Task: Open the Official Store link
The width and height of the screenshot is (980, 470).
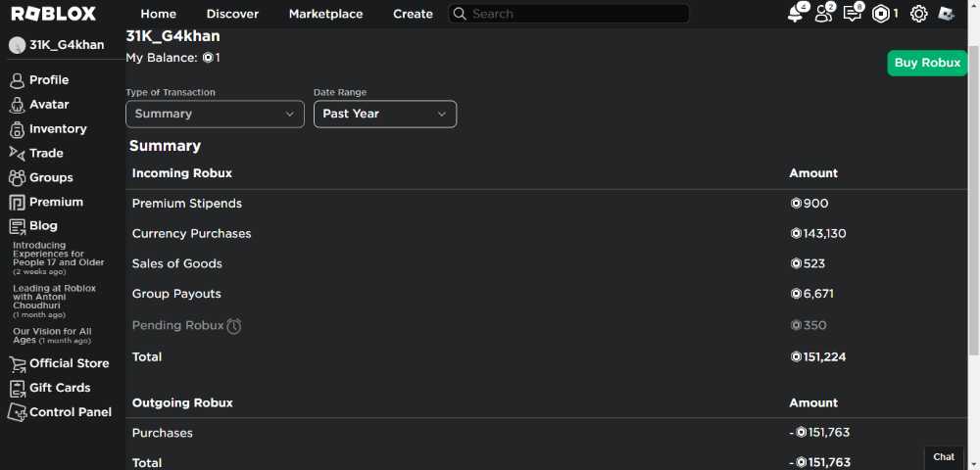Action: tap(69, 363)
